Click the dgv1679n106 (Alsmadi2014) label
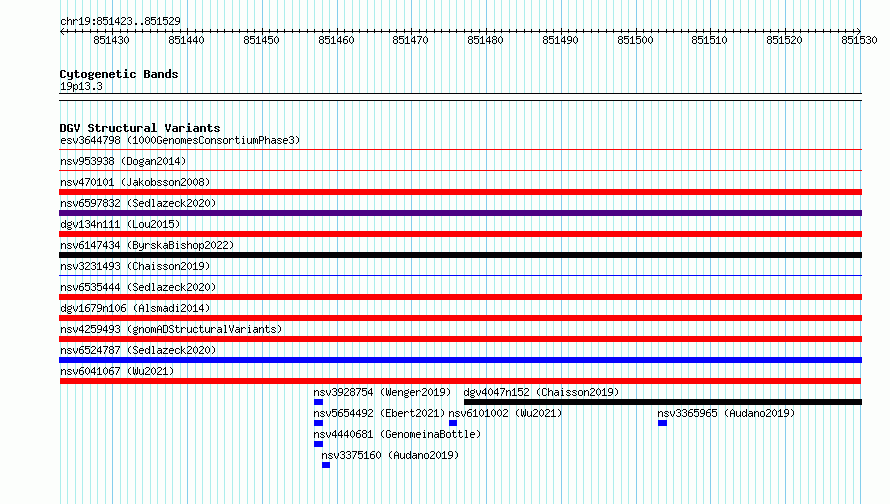 tap(135, 308)
